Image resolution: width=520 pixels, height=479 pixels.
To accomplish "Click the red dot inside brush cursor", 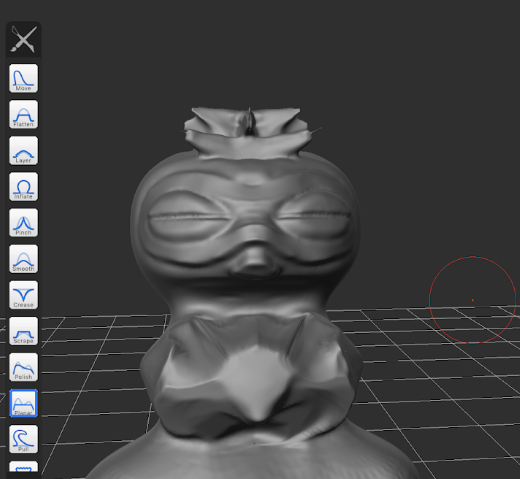I will (473, 300).
